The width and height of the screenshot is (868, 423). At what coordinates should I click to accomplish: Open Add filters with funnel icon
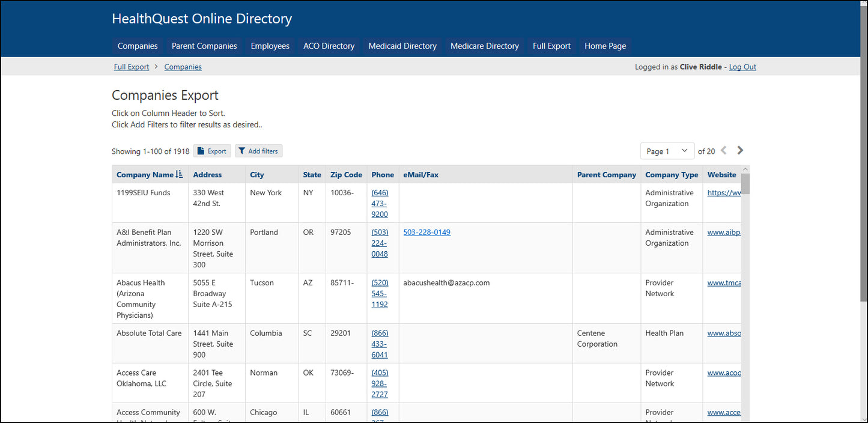(x=258, y=151)
